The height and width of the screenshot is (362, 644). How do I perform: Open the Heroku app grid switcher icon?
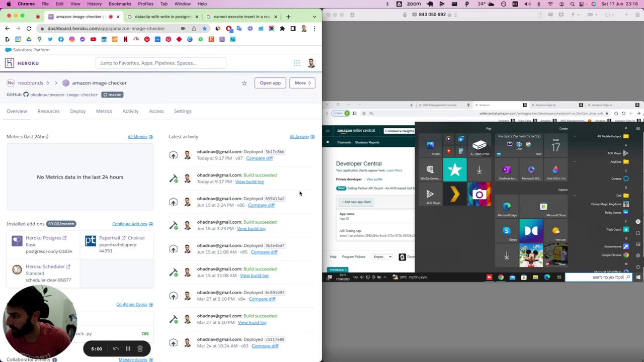[x=297, y=63]
